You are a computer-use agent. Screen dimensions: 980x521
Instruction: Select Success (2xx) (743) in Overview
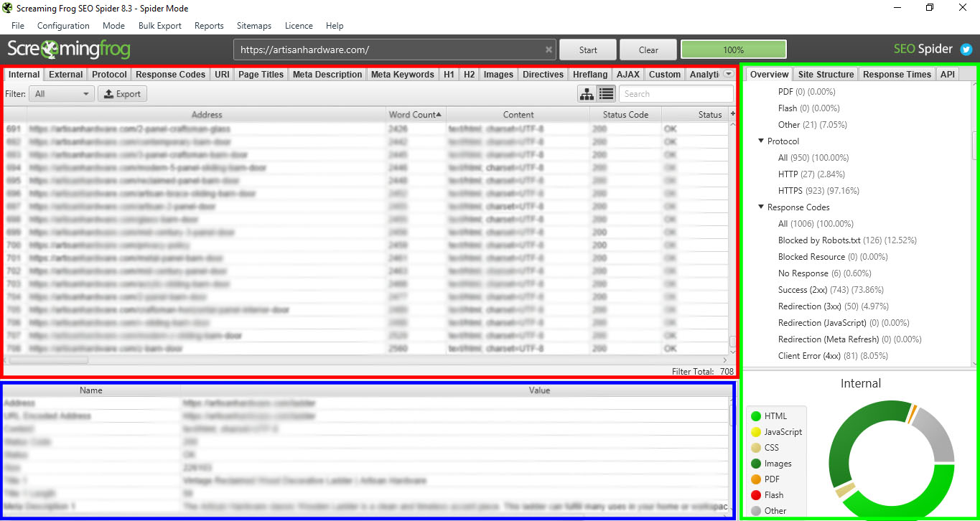tap(831, 290)
